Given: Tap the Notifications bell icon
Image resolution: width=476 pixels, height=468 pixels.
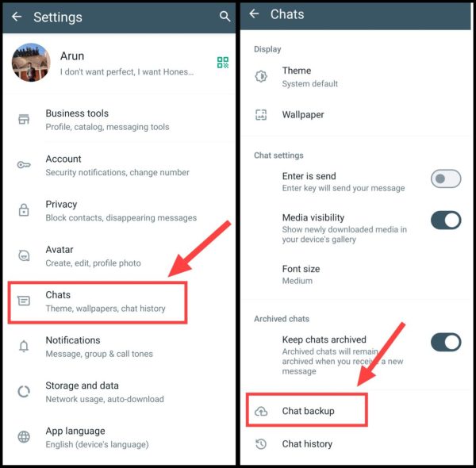Looking at the screenshot, I should [24, 346].
